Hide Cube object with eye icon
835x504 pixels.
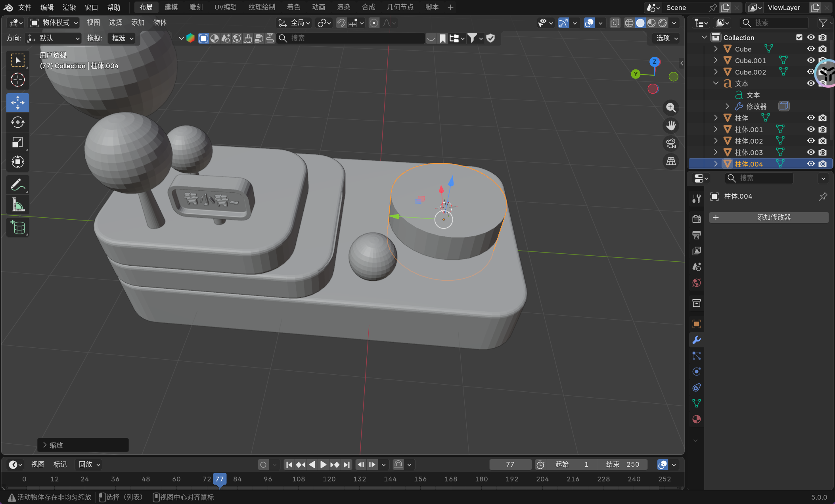[811, 49]
